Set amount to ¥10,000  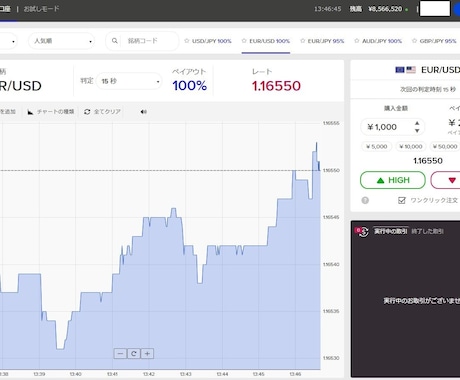coord(411,147)
